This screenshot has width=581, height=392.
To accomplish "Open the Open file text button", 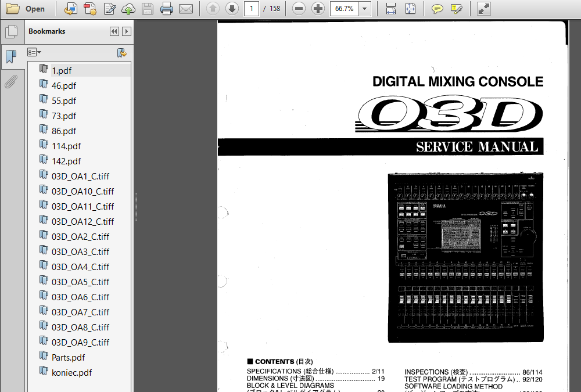I will click(x=35, y=9).
